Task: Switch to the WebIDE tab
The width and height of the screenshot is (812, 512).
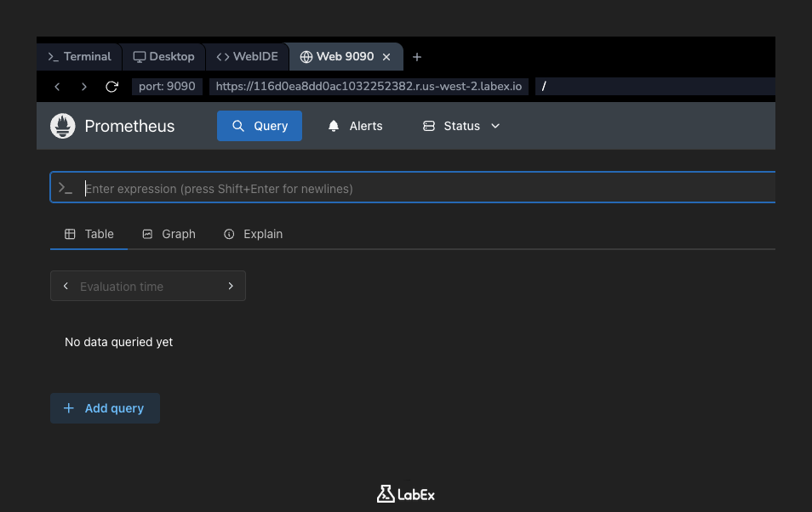Action: [x=248, y=56]
